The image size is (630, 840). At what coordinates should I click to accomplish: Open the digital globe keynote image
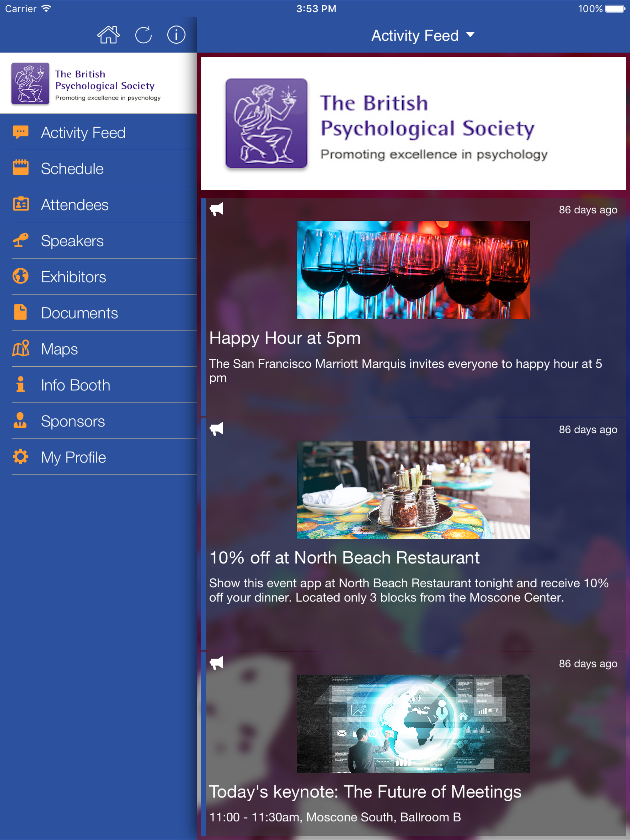tap(413, 723)
